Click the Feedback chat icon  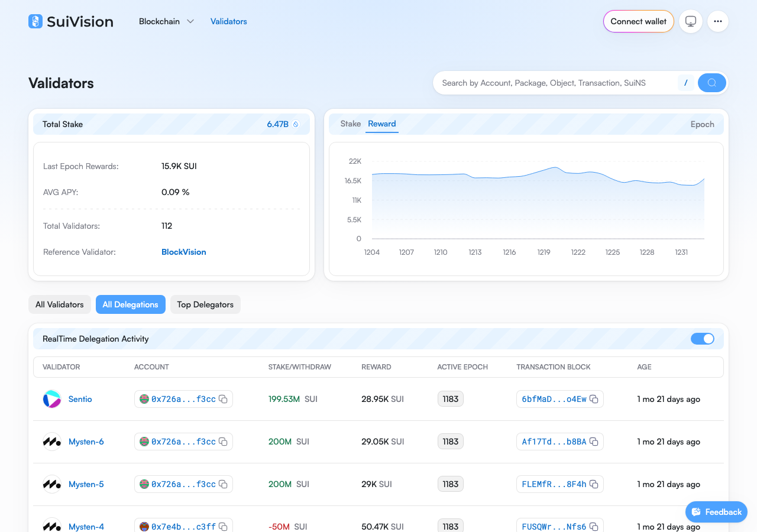pyautogui.click(x=696, y=512)
